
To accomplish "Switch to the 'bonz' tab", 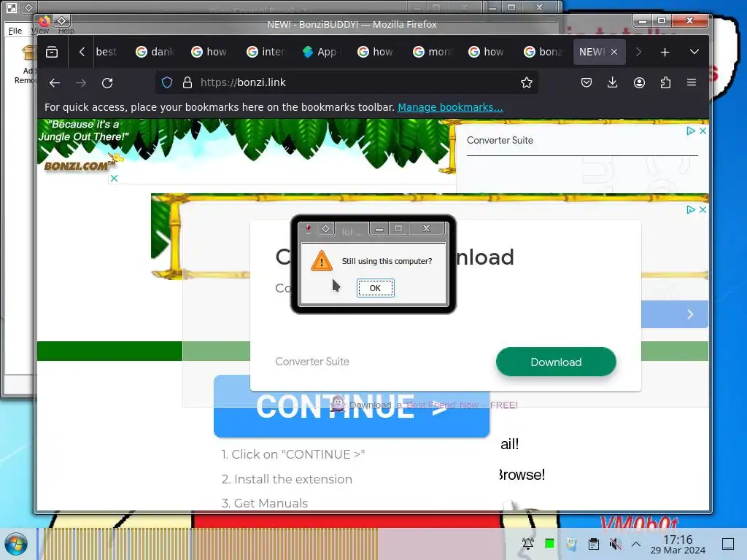I will [x=543, y=52].
